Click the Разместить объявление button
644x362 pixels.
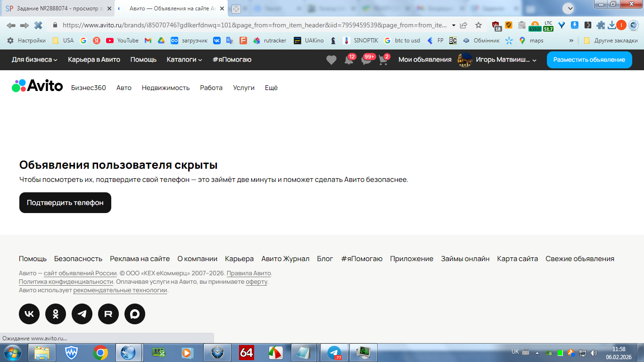click(589, 60)
